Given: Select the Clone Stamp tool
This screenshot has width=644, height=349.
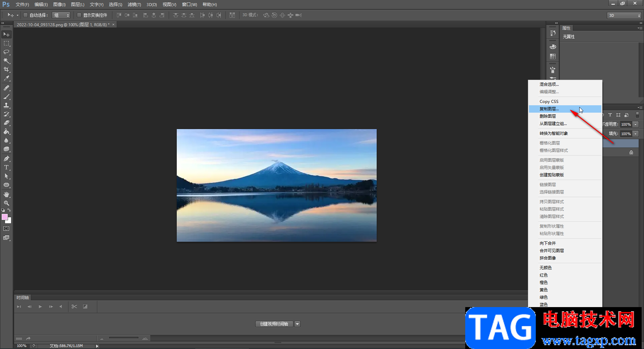Looking at the screenshot, I should pos(6,105).
